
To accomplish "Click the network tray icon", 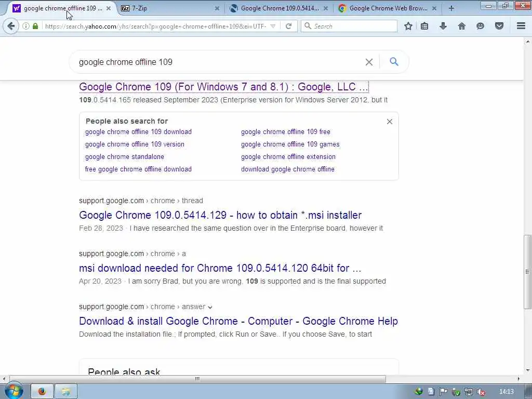I will [x=469, y=392].
